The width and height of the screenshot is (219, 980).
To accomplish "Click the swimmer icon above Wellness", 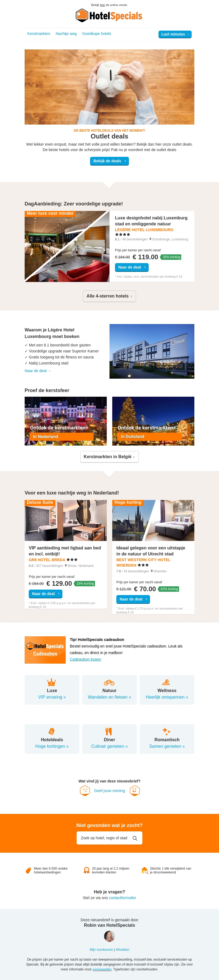I will tap(166, 682).
